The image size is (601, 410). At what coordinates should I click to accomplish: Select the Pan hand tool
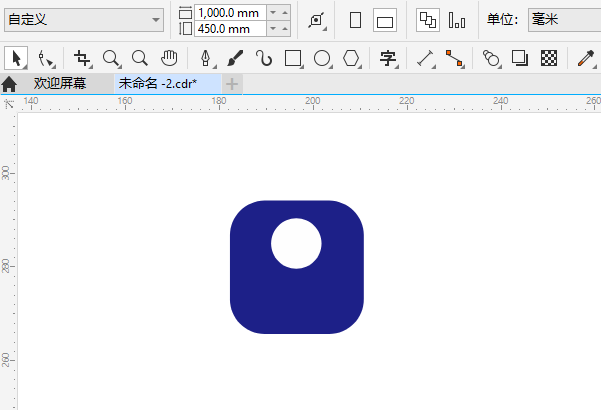coord(169,59)
